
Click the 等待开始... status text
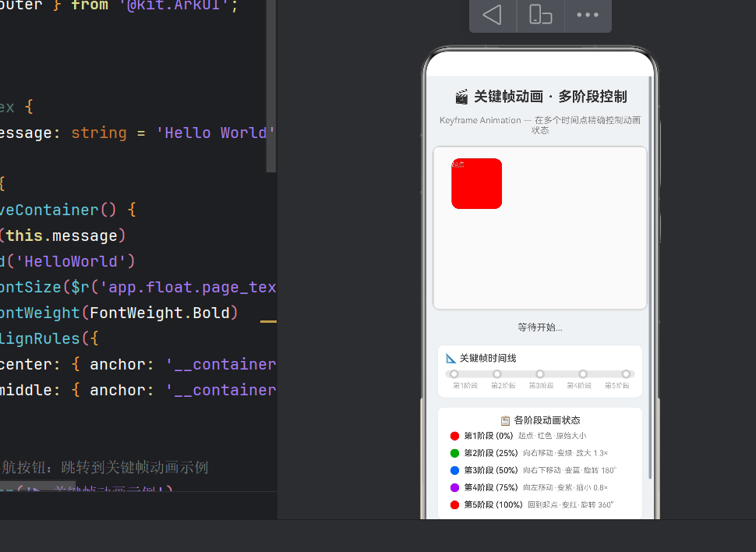coord(540,327)
